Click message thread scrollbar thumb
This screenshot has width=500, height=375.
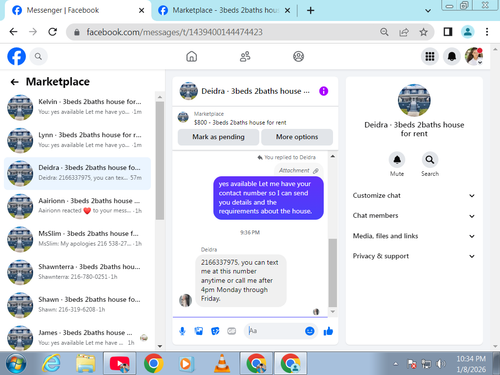tap(332, 272)
